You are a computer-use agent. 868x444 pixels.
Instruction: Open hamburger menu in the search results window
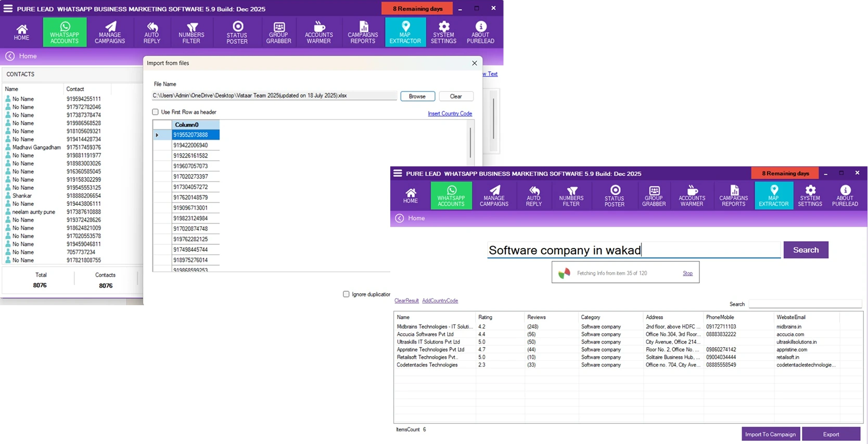tap(398, 173)
